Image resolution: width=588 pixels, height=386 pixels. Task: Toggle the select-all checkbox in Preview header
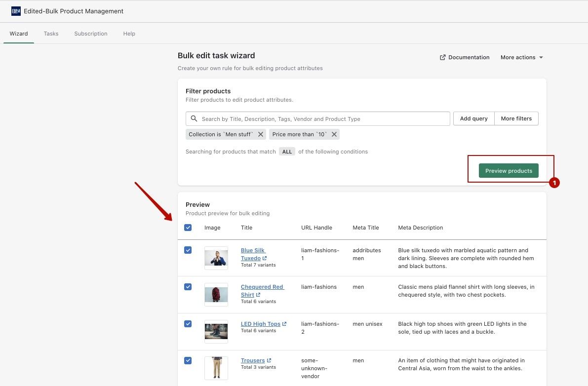[188, 228]
